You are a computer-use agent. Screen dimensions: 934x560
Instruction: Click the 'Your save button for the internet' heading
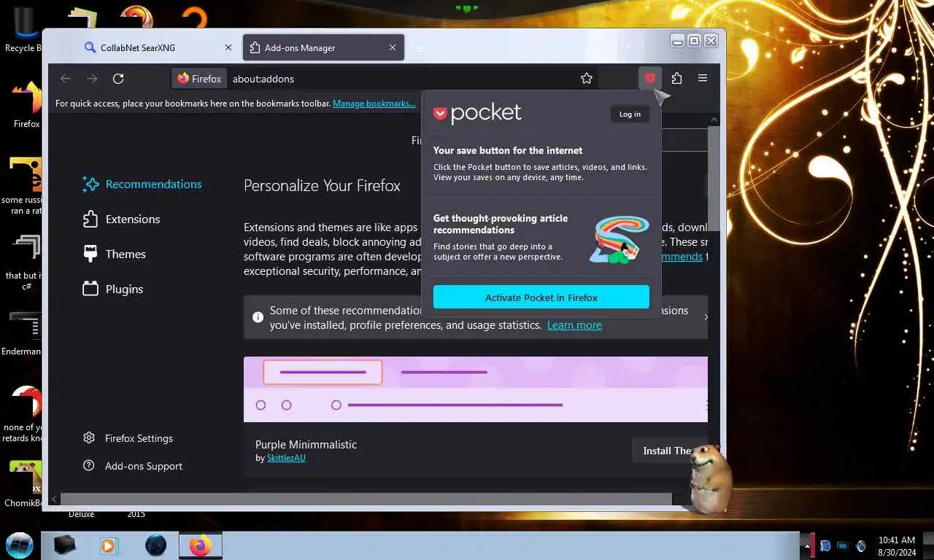pos(508,150)
